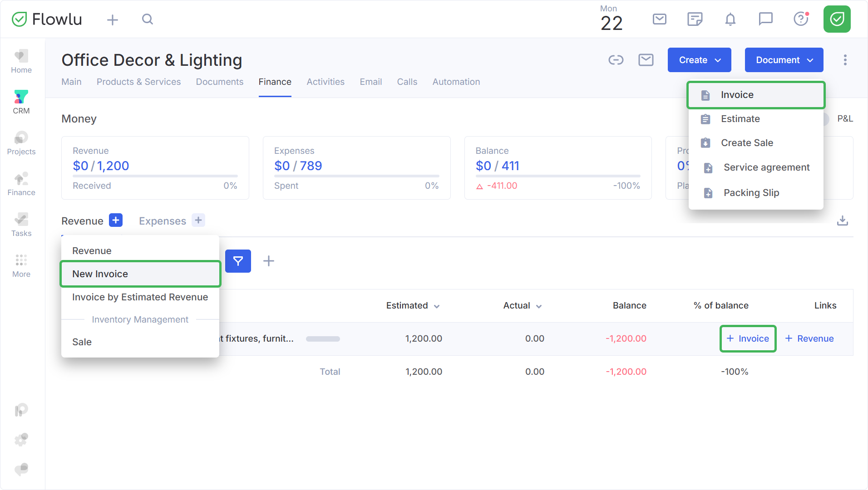Copy the opportunity link icon

(616, 60)
